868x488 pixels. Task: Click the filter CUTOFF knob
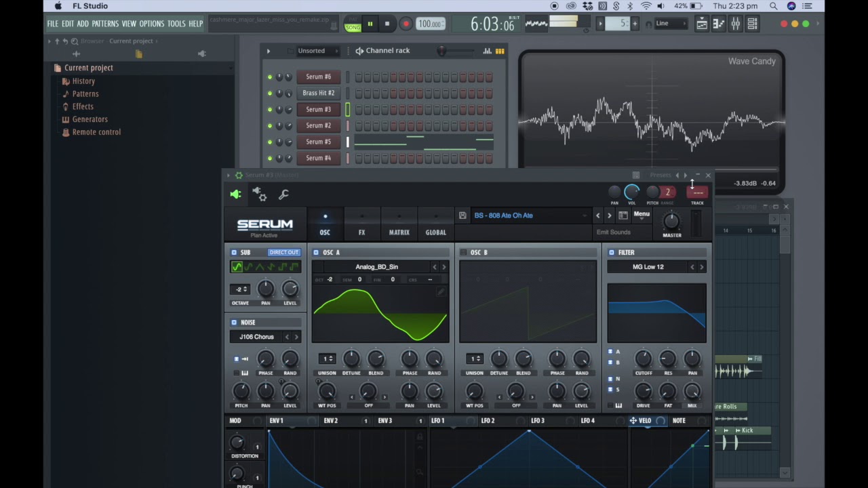pos(643,358)
